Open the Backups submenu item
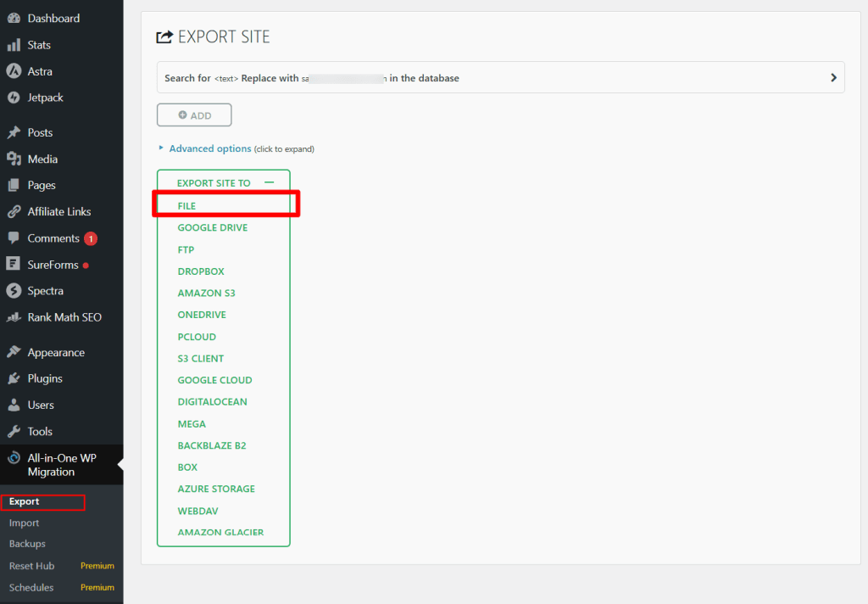Image resolution: width=868 pixels, height=604 pixels. point(26,543)
